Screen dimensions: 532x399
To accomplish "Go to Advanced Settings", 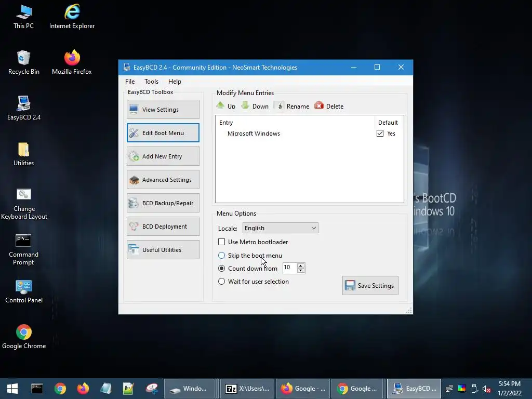I will click(x=163, y=179).
